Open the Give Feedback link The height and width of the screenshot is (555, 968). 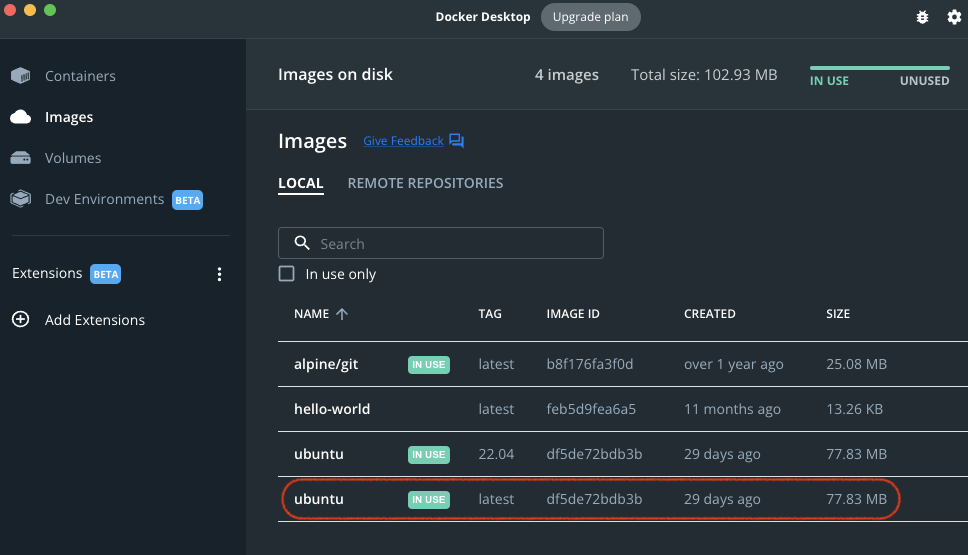click(x=403, y=141)
